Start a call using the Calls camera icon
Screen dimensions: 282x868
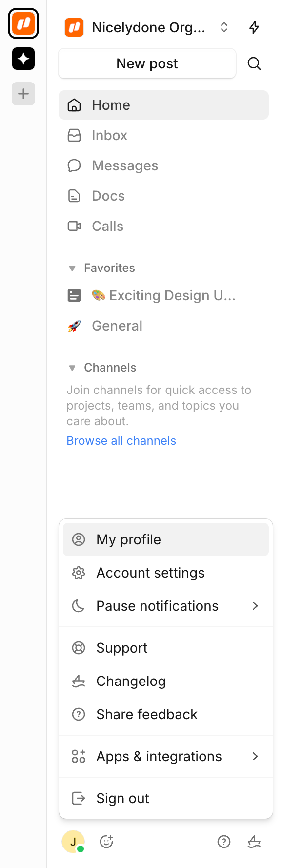[x=74, y=226]
